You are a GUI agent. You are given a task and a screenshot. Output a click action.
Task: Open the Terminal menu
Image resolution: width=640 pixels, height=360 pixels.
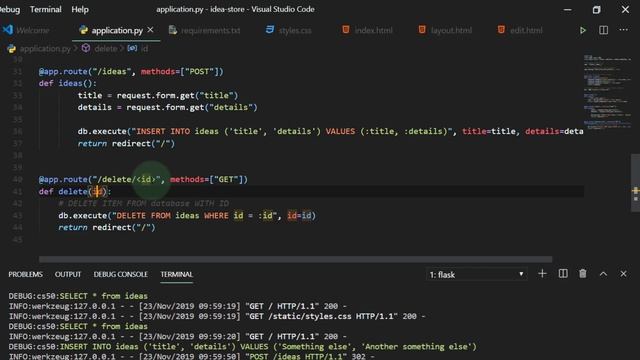[x=46, y=9]
